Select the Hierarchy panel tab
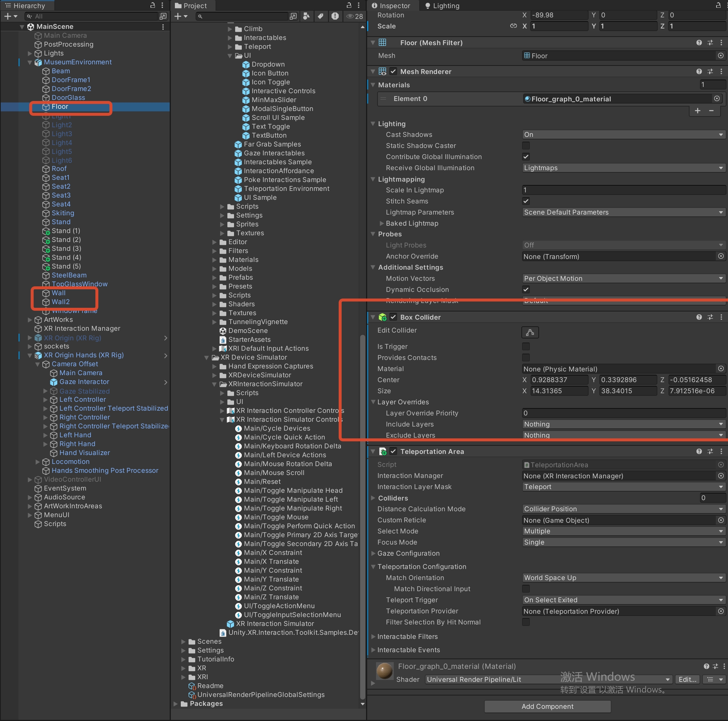The image size is (728, 721). [x=26, y=5]
